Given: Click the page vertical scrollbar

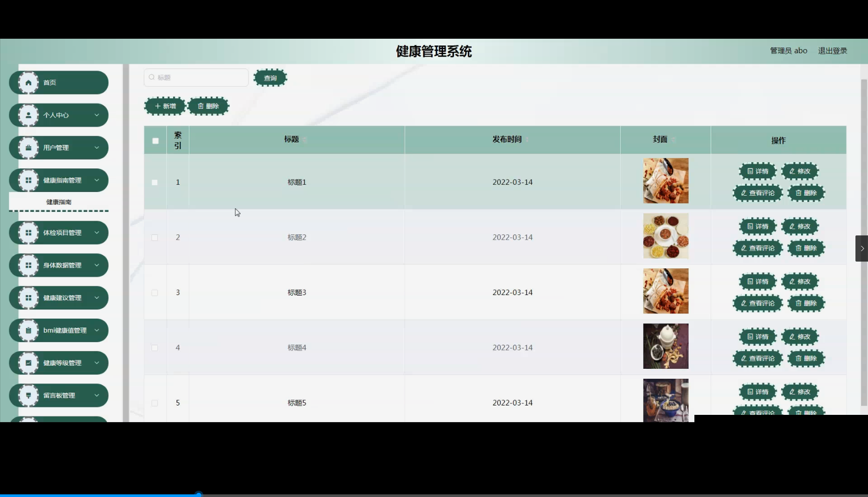Looking at the screenshot, I should [864, 242].
